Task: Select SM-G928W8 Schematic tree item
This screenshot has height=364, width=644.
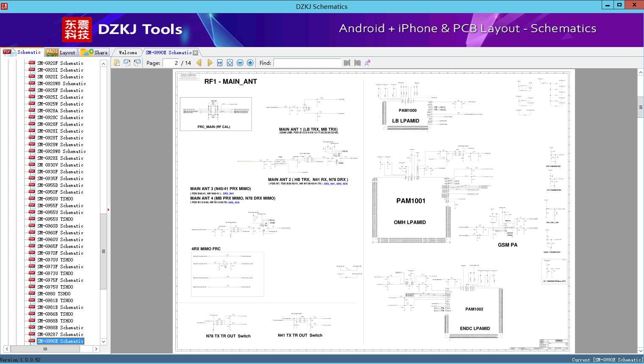Action: tap(61, 151)
